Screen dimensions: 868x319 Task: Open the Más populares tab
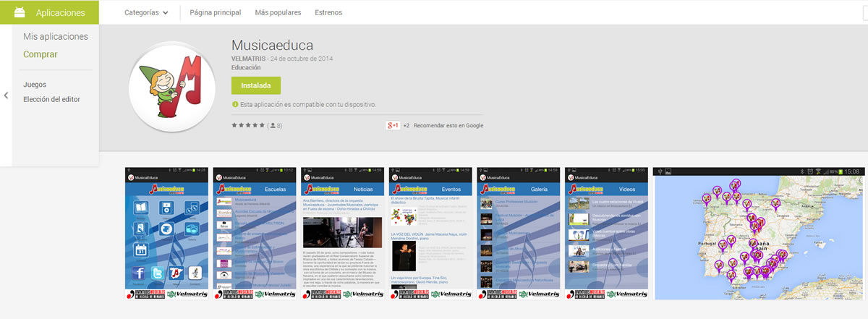click(x=278, y=13)
